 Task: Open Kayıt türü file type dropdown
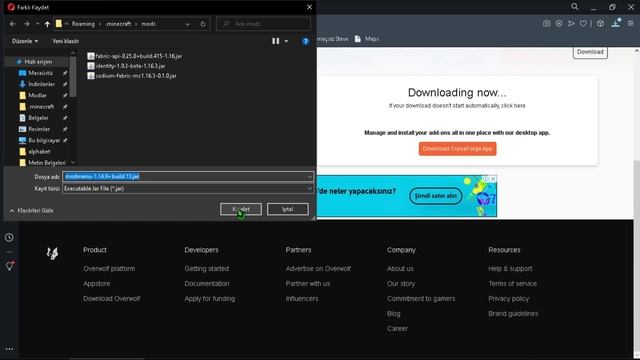coord(188,189)
